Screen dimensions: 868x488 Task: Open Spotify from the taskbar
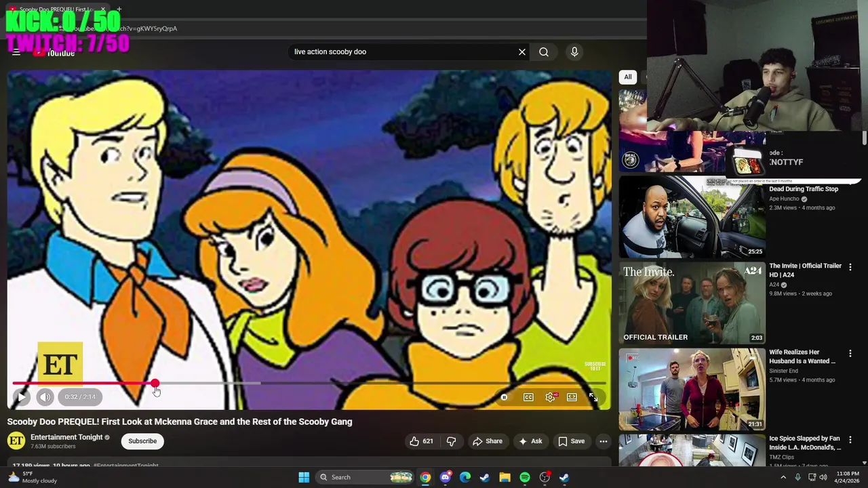click(525, 477)
